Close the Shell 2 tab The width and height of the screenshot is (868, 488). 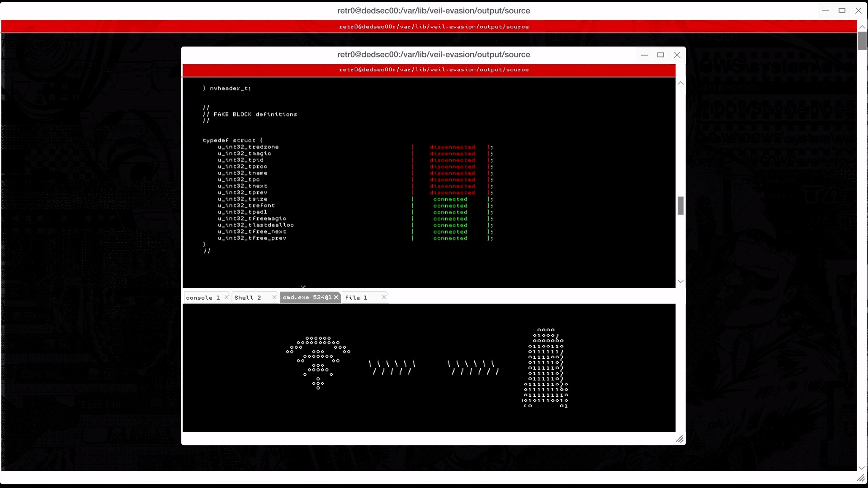tap(274, 297)
